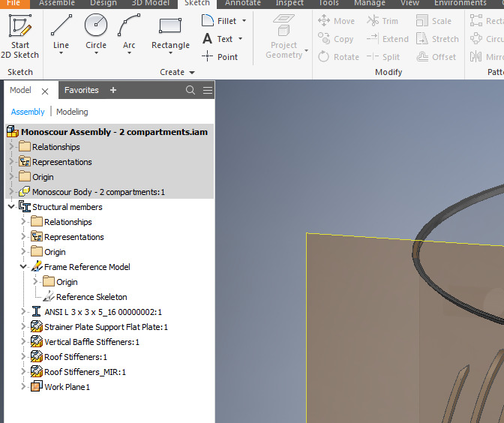
Task: Select the Stretch tool
Action: [x=437, y=39]
